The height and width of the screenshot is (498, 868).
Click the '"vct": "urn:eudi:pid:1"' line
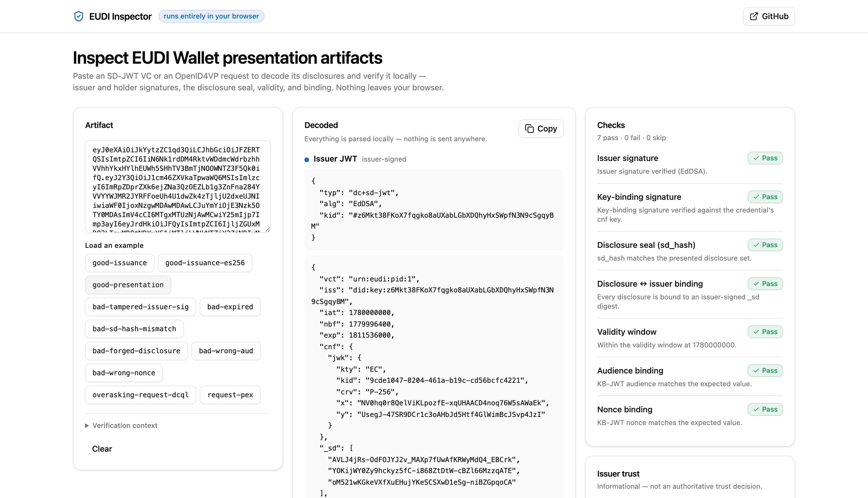[x=369, y=279]
